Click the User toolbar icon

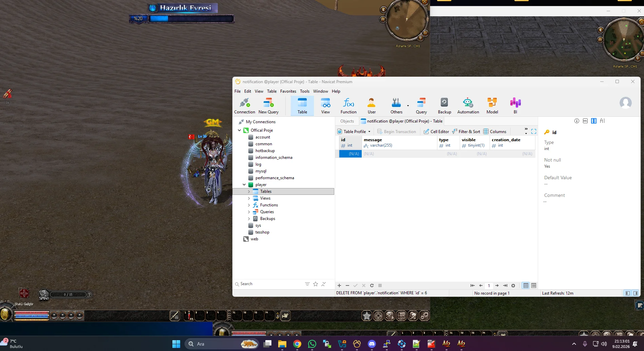(x=372, y=106)
